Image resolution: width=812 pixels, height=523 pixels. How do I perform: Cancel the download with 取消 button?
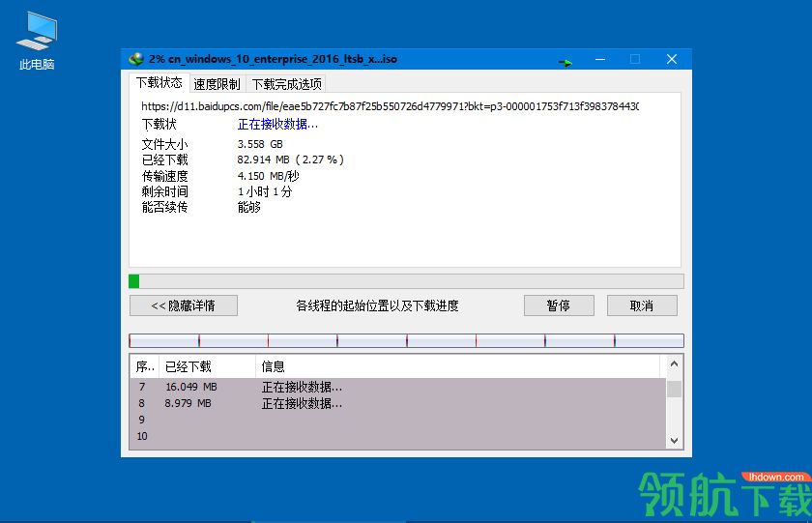[642, 305]
